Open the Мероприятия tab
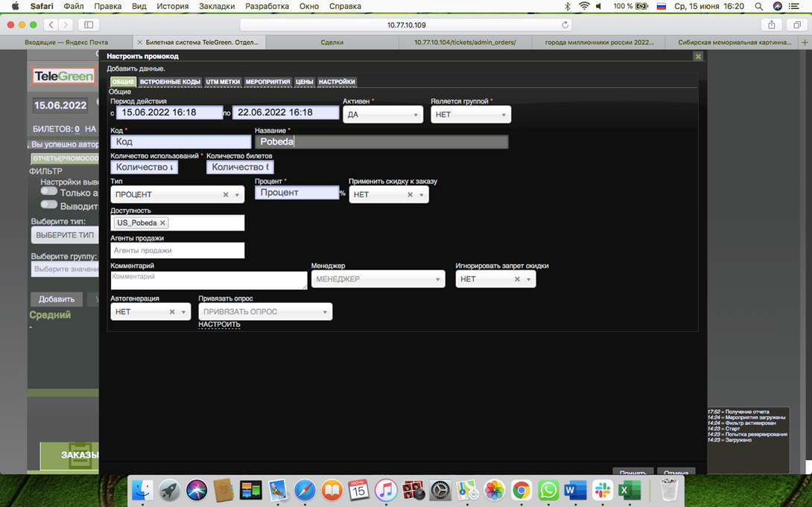This screenshot has width=812, height=507. pos(267,82)
